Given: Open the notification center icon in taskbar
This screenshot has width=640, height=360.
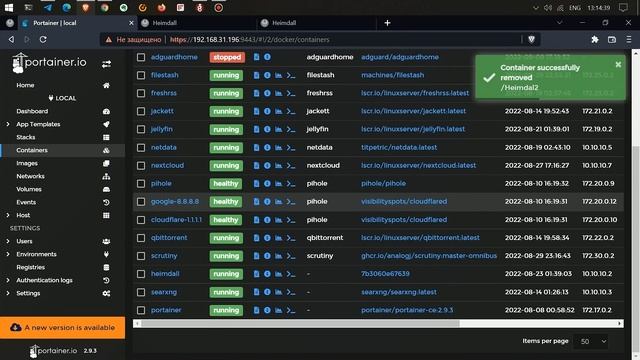Looking at the screenshot, I should tap(623, 8).
